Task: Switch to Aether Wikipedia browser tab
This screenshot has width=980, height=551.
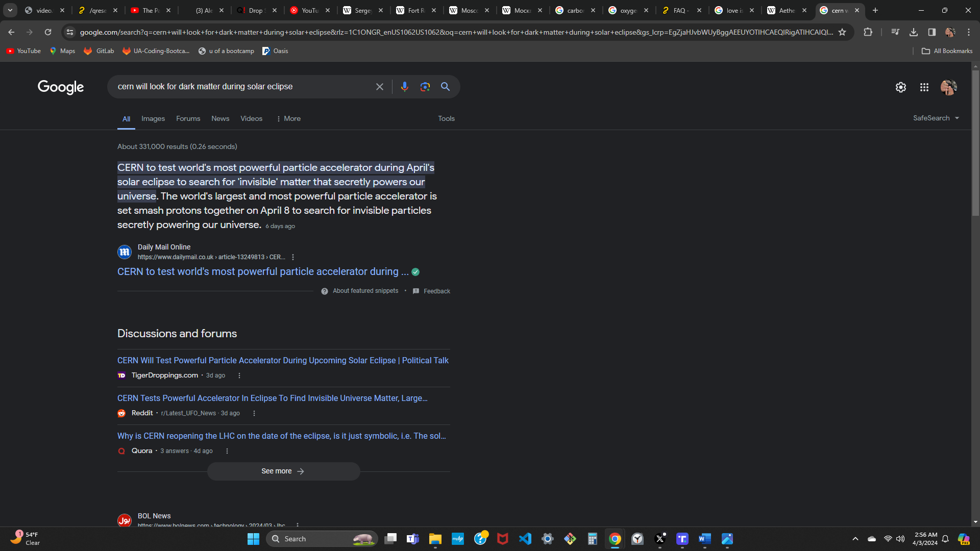Action: 786,10
